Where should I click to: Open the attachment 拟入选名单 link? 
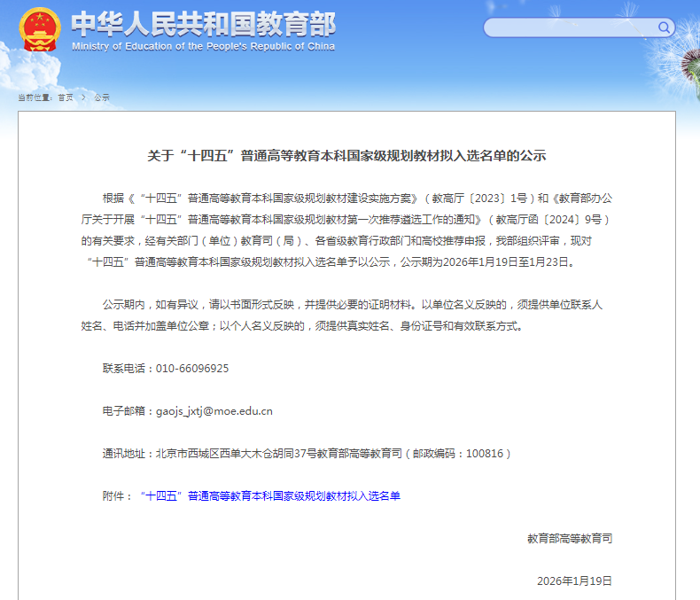point(270,496)
